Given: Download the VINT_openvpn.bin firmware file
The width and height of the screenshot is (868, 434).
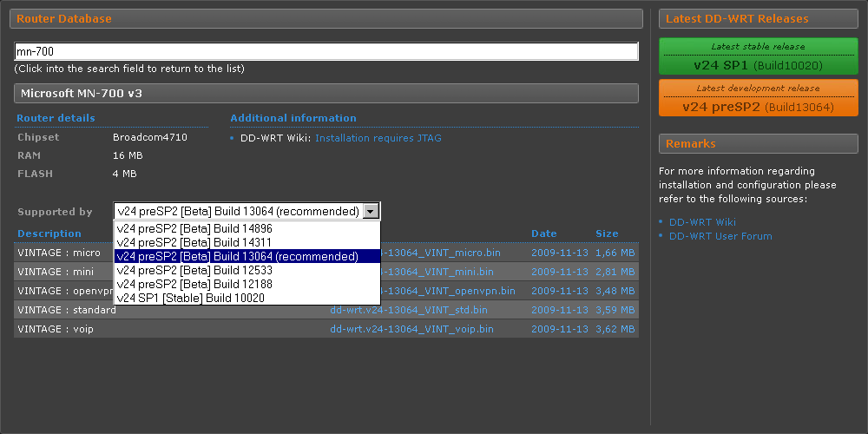Looking at the screenshot, I should click(x=449, y=291).
